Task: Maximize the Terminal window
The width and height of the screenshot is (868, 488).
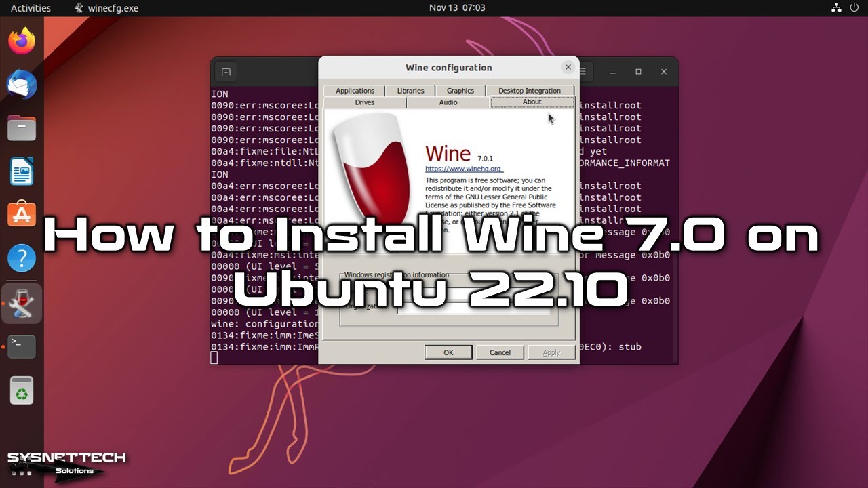Action: pos(638,72)
